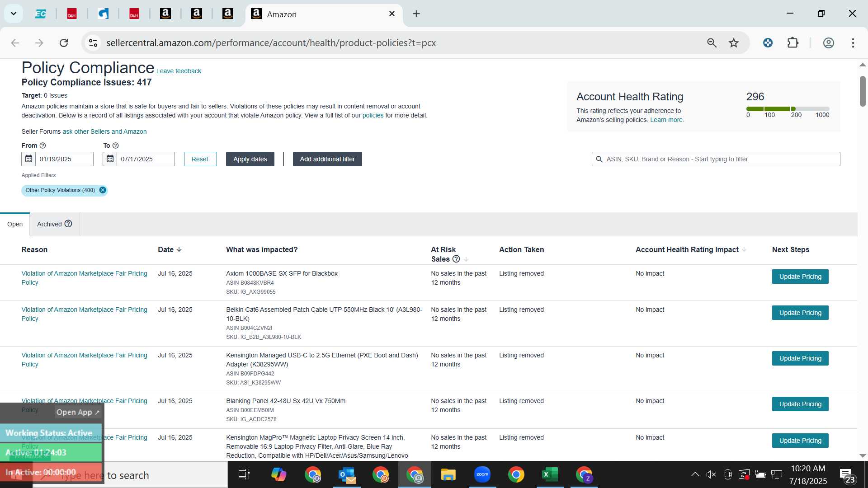Open the Extensions puzzle icon
Screen dimensions: 868x488
pos(793,43)
